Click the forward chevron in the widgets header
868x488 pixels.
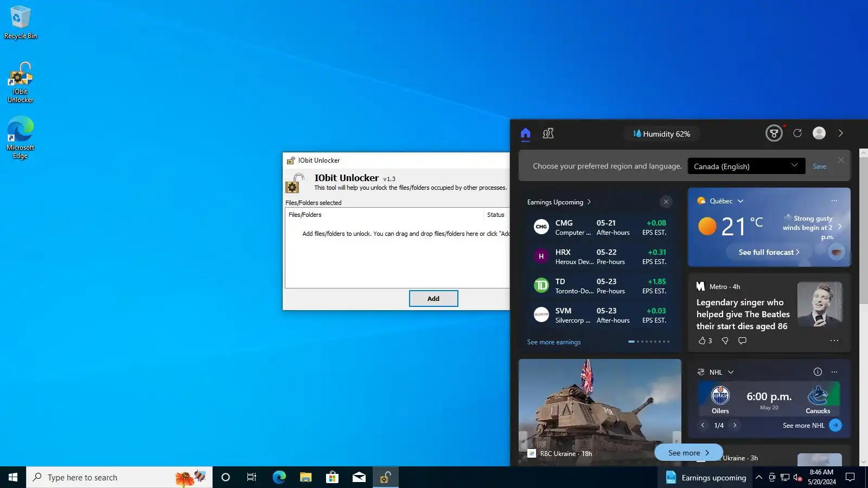pyautogui.click(x=841, y=133)
